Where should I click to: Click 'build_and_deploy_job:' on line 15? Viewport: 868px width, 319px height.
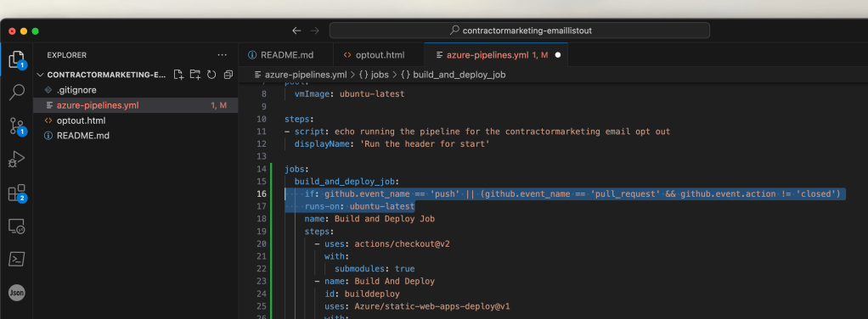click(347, 182)
